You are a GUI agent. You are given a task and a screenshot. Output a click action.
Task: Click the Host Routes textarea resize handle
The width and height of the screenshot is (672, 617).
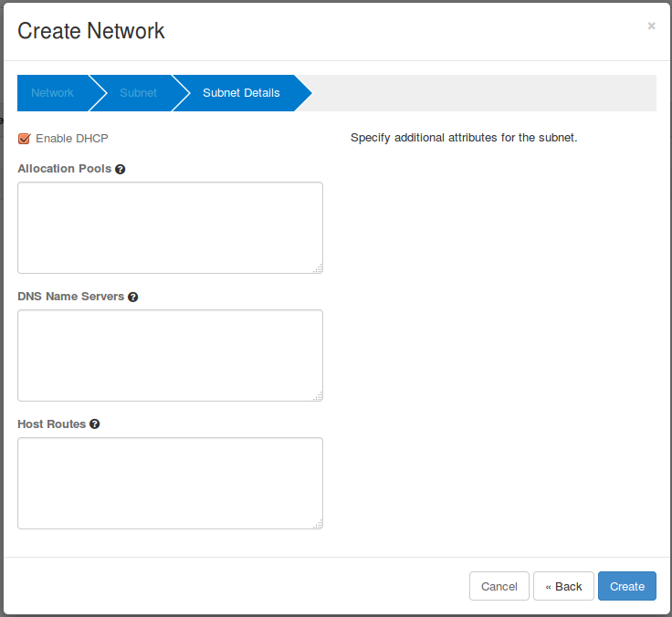tap(317, 524)
